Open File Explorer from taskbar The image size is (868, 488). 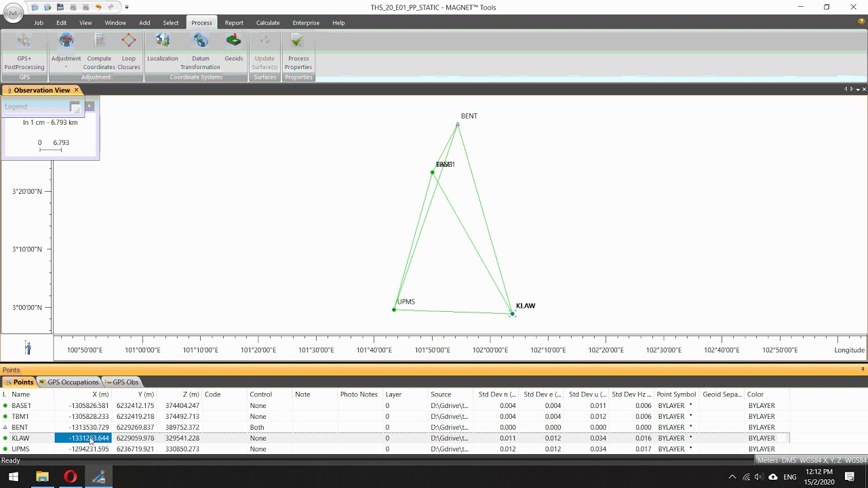pos(42,476)
